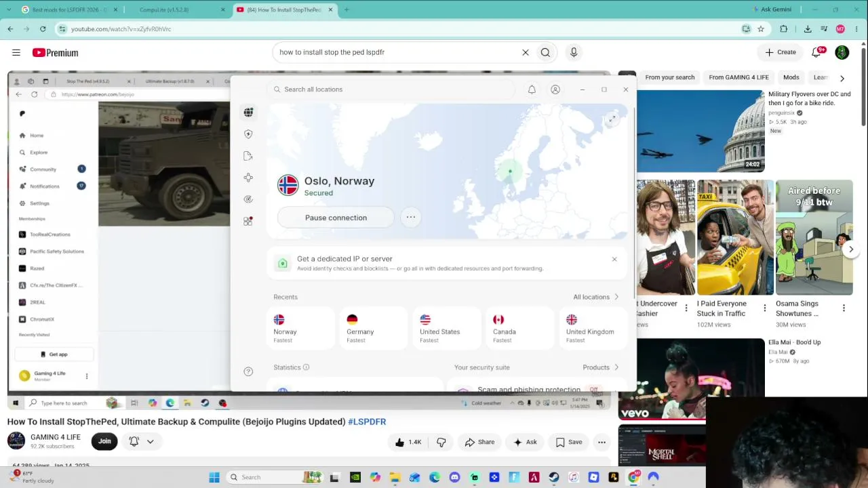
Task: Bookmark this page with the star icon
Action: (x=761, y=29)
